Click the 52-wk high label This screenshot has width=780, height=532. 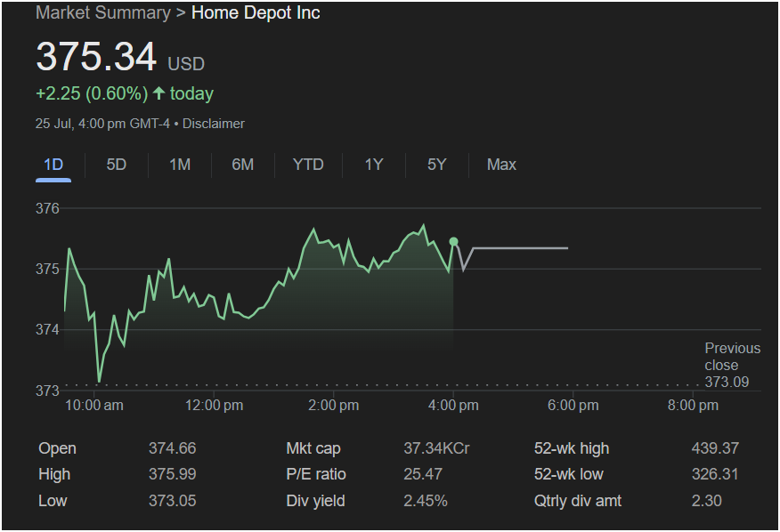coord(572,448)
